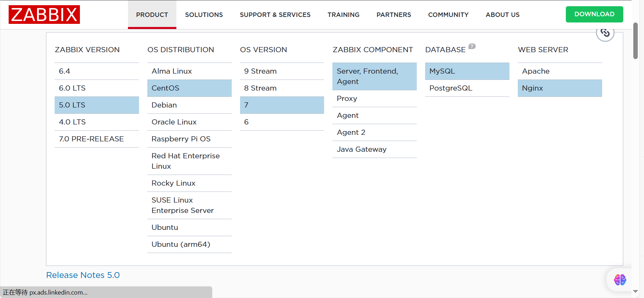Select OS version 6

[282, 122]
